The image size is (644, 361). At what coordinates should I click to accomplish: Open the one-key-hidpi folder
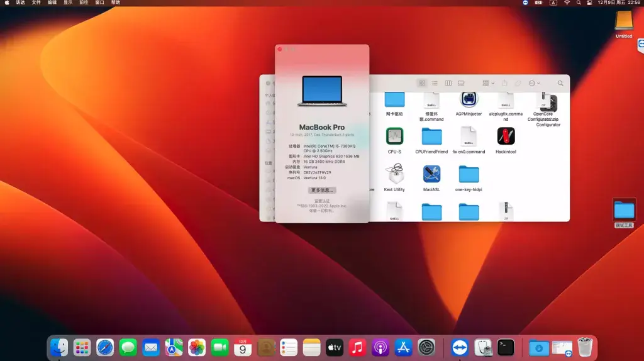469,175
